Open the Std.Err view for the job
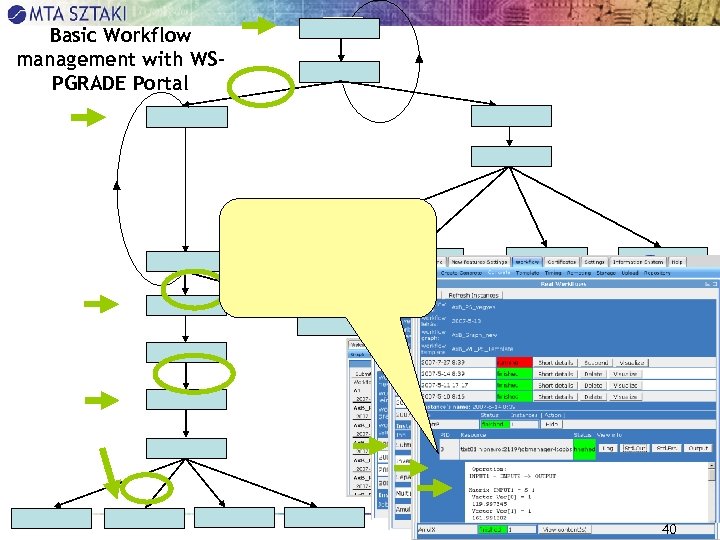Screen dimensions: 720x540 (666, 448)
